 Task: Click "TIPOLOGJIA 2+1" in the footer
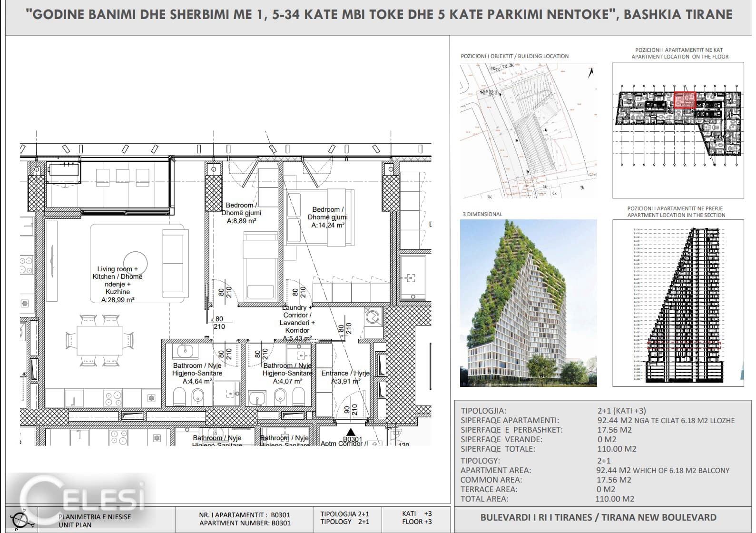point(345,514)
